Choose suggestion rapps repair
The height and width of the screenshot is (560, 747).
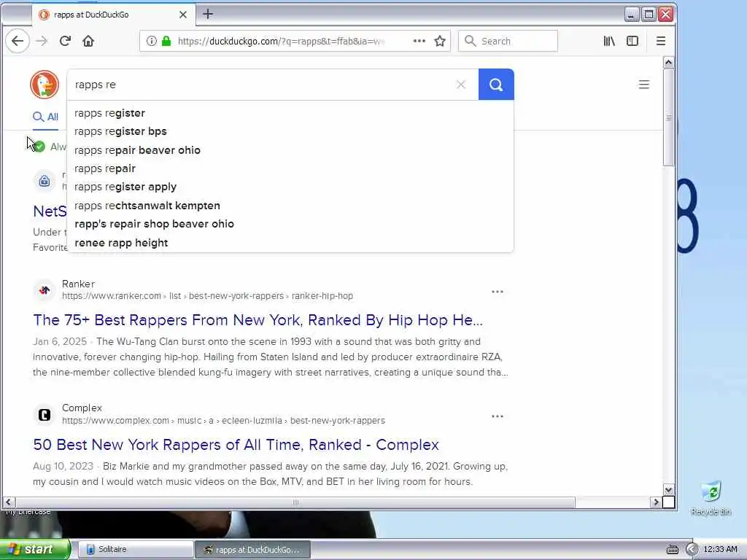pos(290,168)
